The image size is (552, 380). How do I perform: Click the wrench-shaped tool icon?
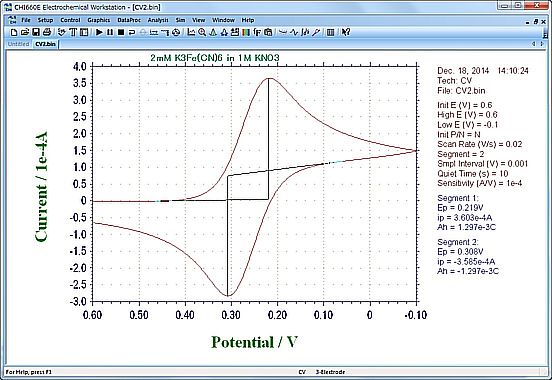tap(316, 32)
